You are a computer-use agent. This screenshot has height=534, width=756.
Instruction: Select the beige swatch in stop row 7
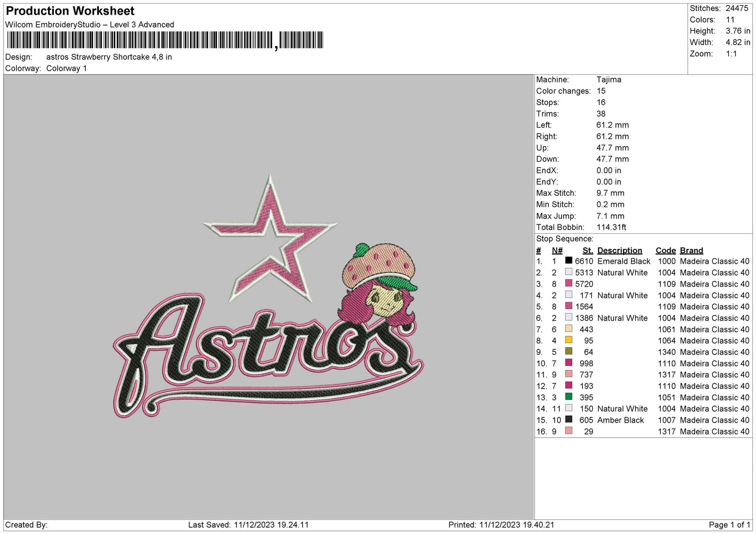(x=569, y=329)
